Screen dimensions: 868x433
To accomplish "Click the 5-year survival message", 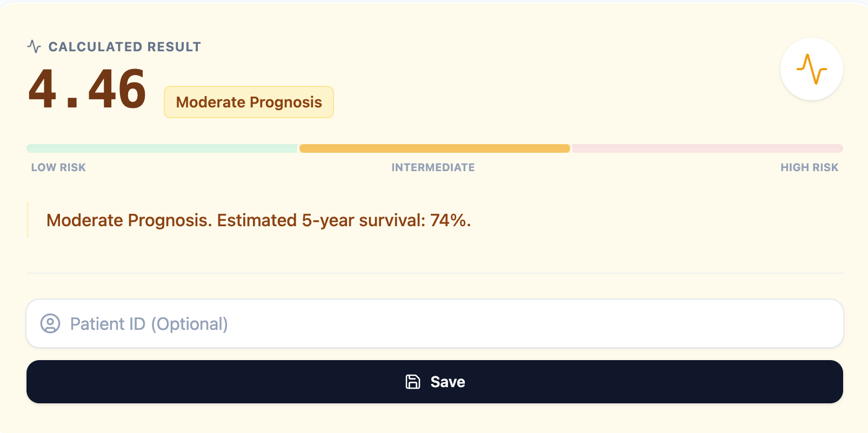I will pos(258,220).
